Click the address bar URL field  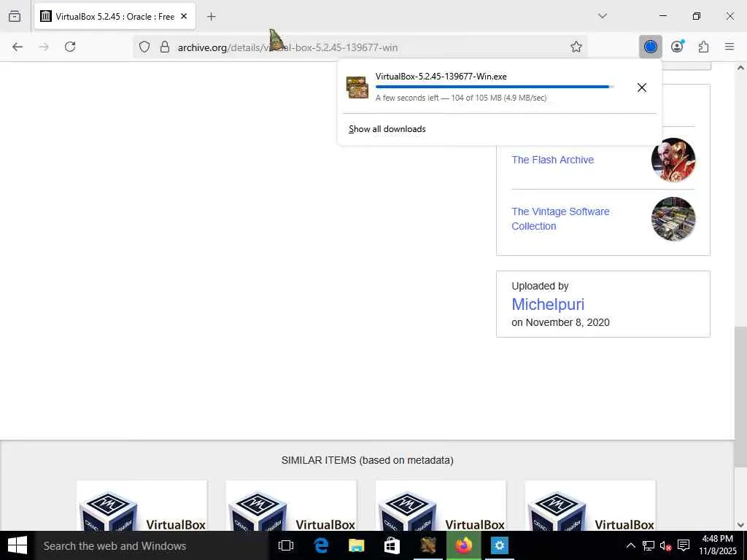362,47
